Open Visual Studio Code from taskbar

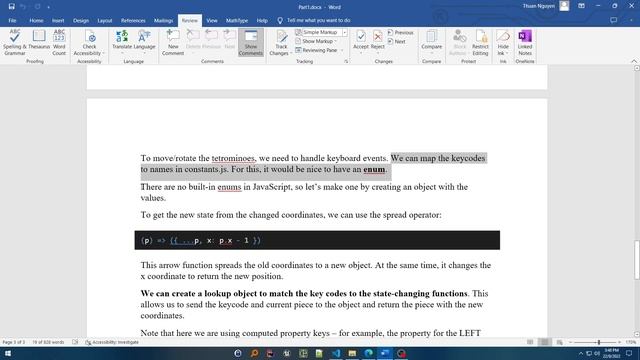pos(336,353)
